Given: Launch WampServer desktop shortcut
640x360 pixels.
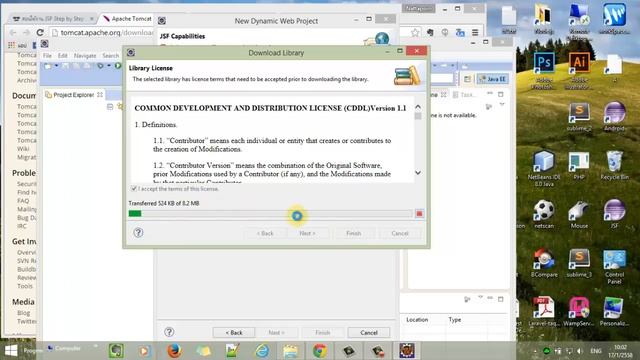Looking at the screenshot, I should pyautogui.click(x=579, y=312).
